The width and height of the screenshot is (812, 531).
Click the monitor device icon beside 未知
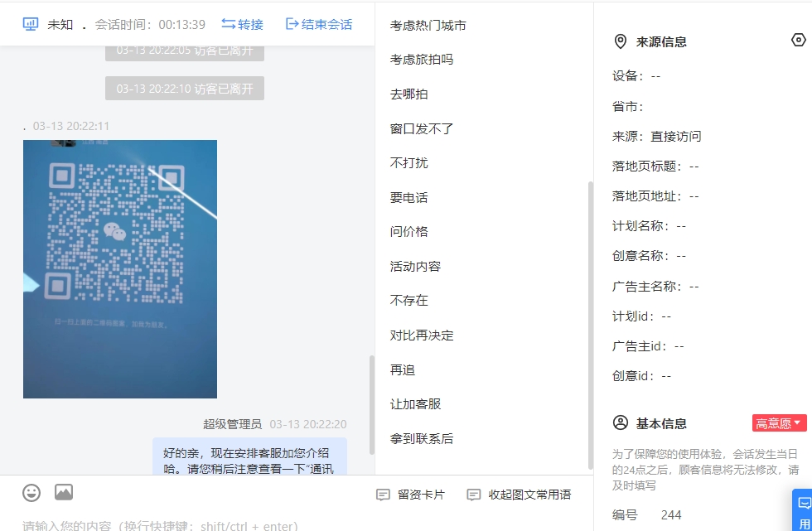click(x=31, y=24)
